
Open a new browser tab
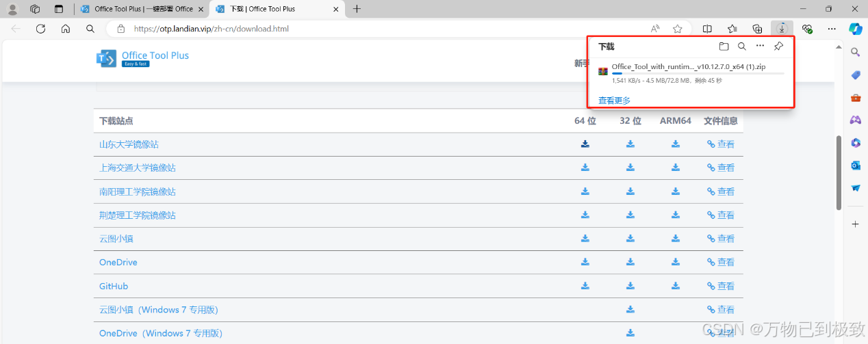(x=357, y=9)
